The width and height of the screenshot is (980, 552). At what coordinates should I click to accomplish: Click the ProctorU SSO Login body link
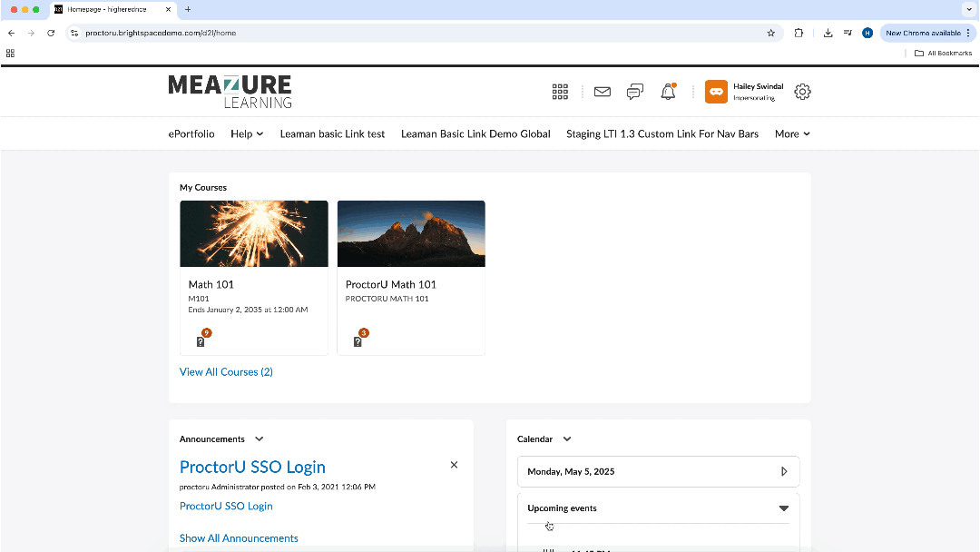tap(226, 507)
